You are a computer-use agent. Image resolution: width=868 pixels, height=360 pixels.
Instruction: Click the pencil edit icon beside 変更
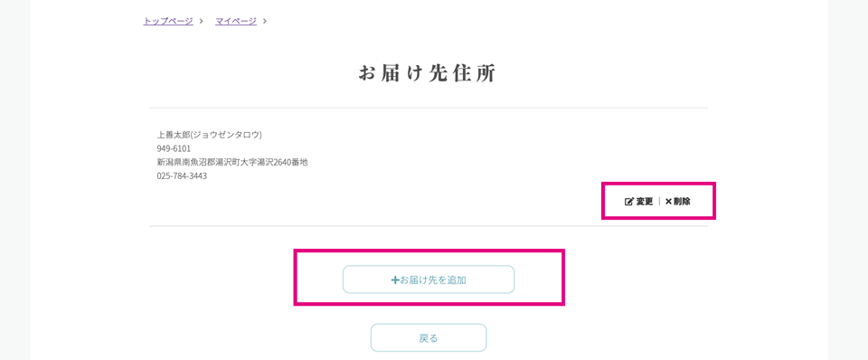629,202
